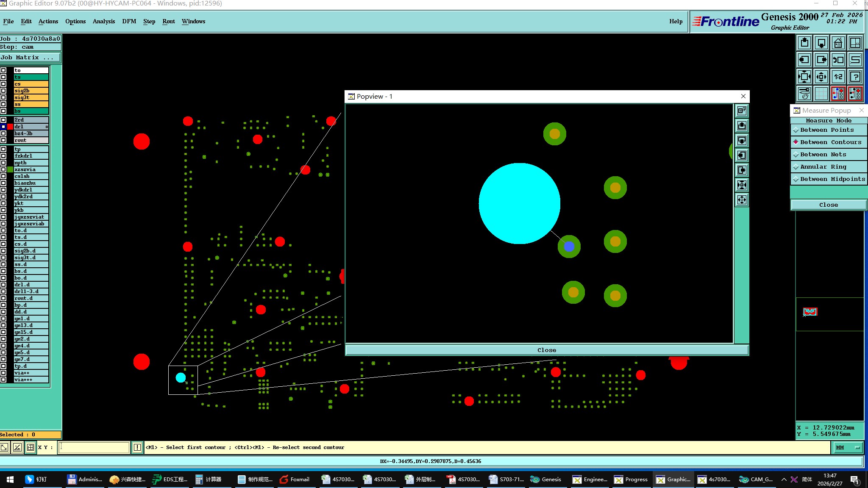868x488 pixels.
Task: Toggle the checkbox for the xzszvia layer
Action: 3,169
